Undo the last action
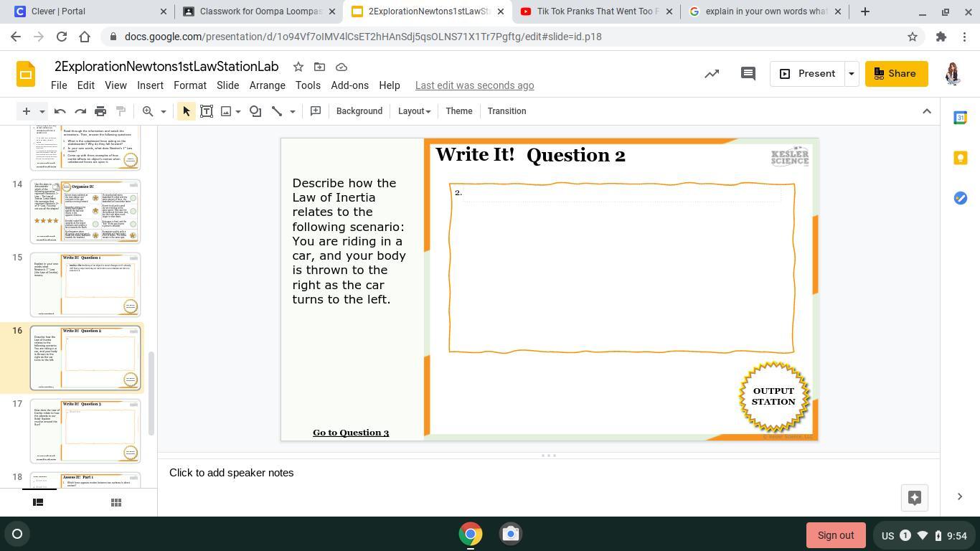Image resolution: width=980 pixels, height=551 pixels. 60,111
